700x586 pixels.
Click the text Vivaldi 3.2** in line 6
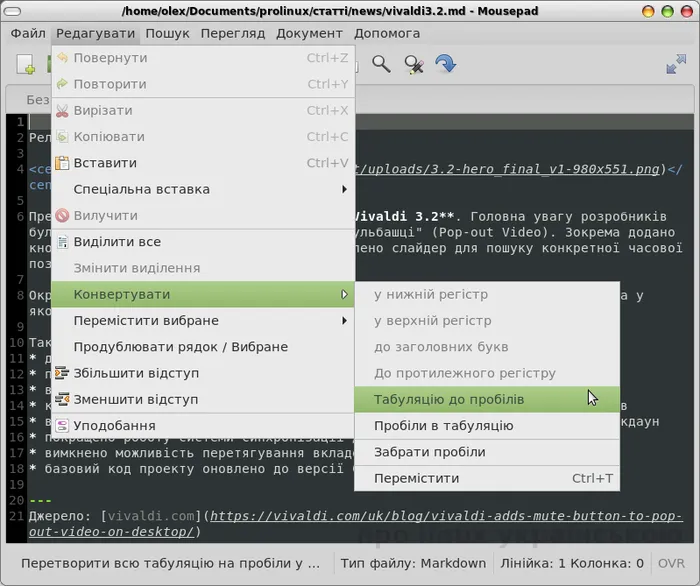(x=404, y=216)
